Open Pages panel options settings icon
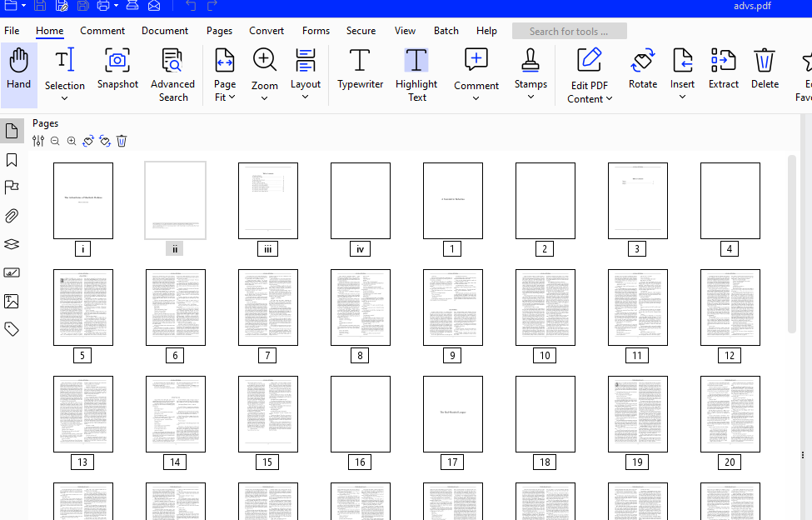This screenshot has width=812, height=520. [38, 141]
